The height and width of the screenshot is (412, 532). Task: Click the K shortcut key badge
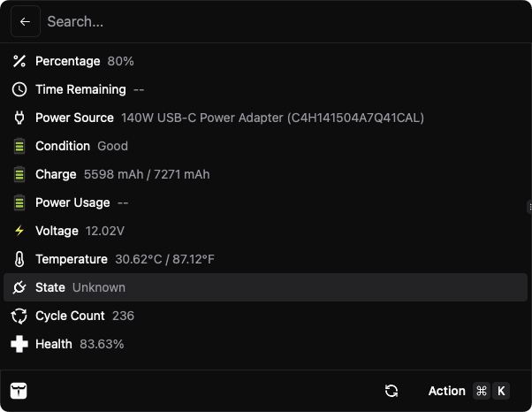[x=501, y=391]
